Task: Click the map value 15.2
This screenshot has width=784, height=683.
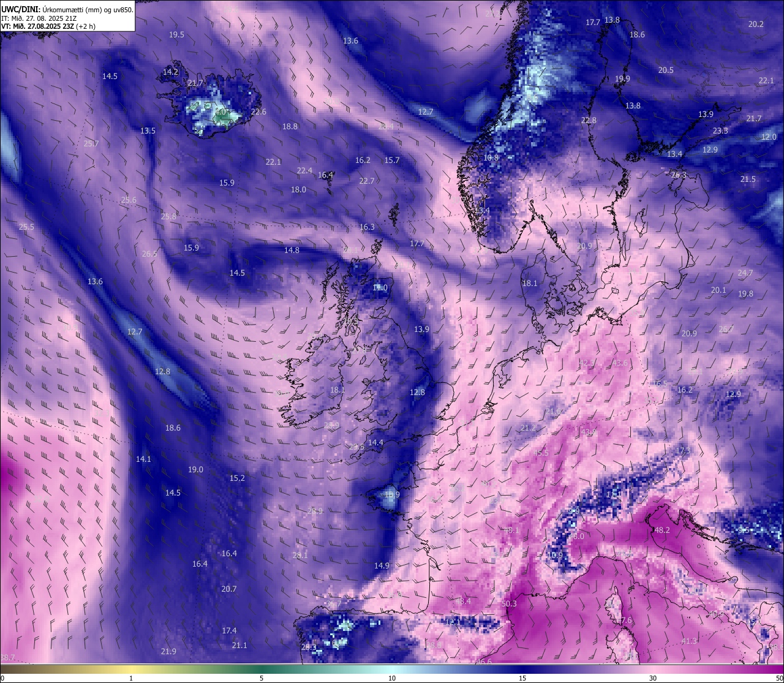Action: point(237,478)
